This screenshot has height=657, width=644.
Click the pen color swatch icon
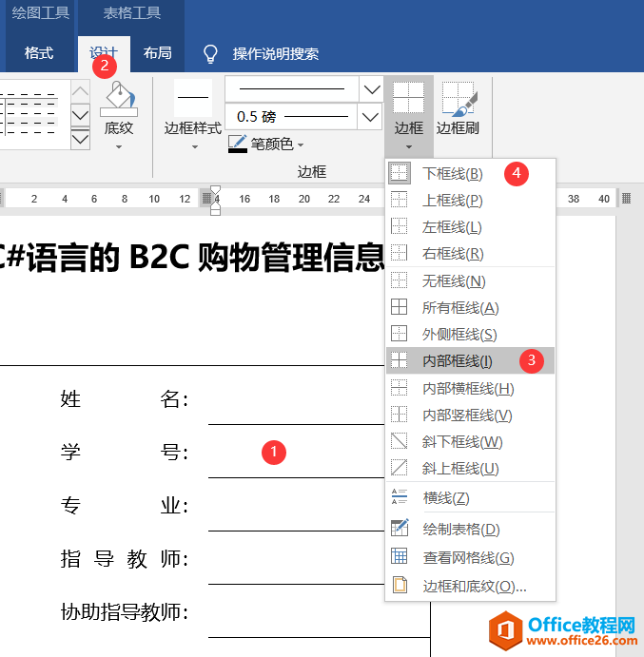pyautogui.click(x=237, y=145)
